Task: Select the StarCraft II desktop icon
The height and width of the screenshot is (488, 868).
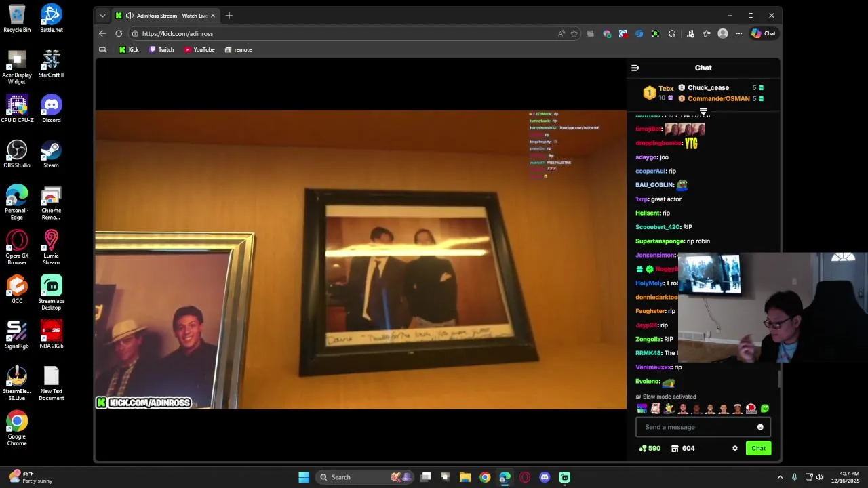Action: point(52,63)
